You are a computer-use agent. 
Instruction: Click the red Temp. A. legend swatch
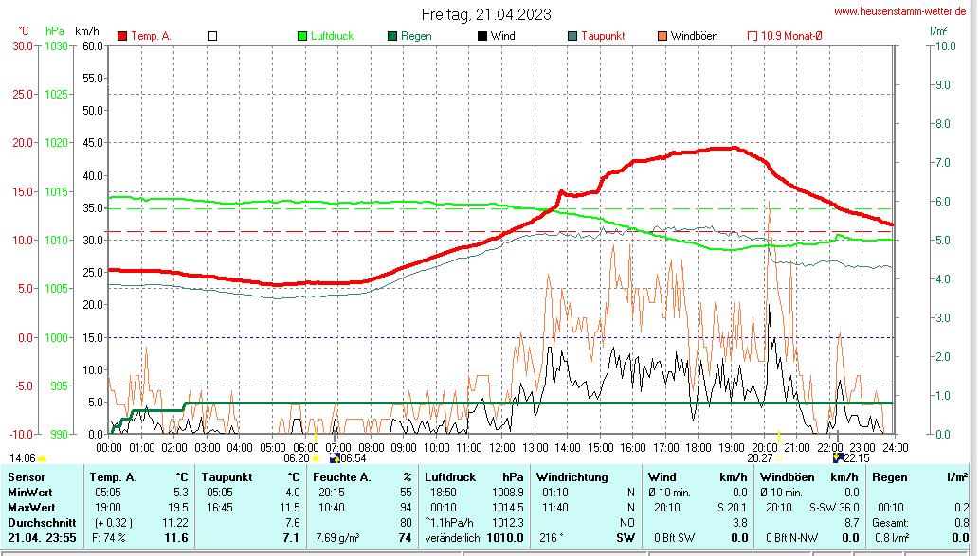coord(122,36)
